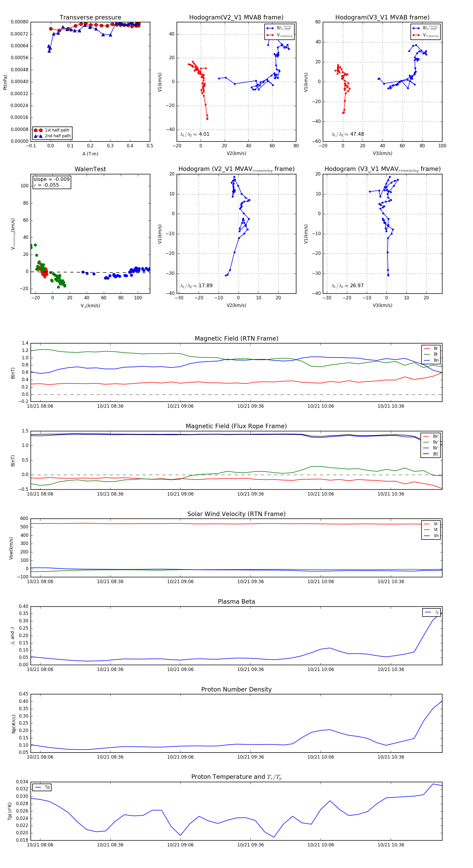Viewport: 473px width, 868px height.
Task: Click the λ1/λ3 ≈ 47.48 annotation
Action: 348,134
